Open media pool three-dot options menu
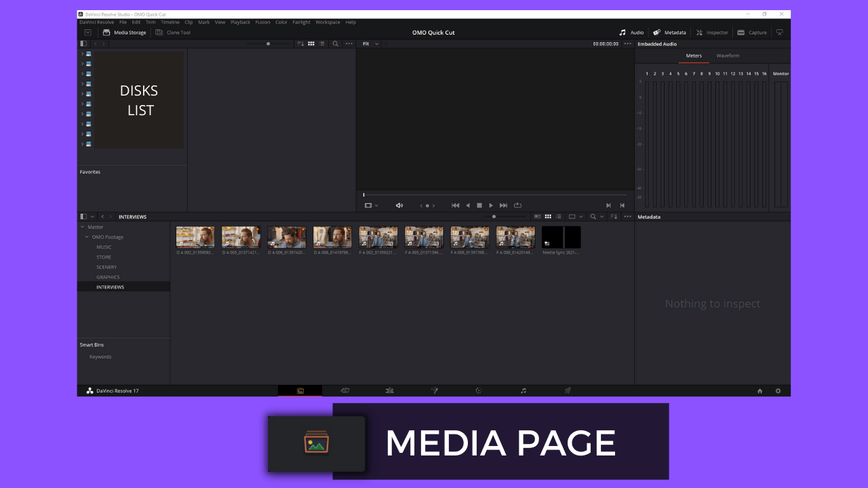Viewport: 868px width, 488px height. (627, 216)
